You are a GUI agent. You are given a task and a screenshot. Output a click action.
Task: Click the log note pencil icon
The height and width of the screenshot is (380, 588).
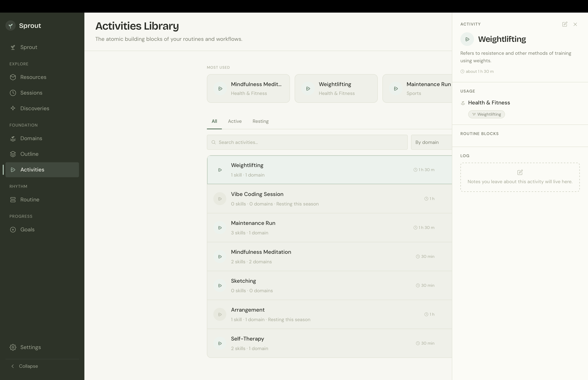[520, 172]
